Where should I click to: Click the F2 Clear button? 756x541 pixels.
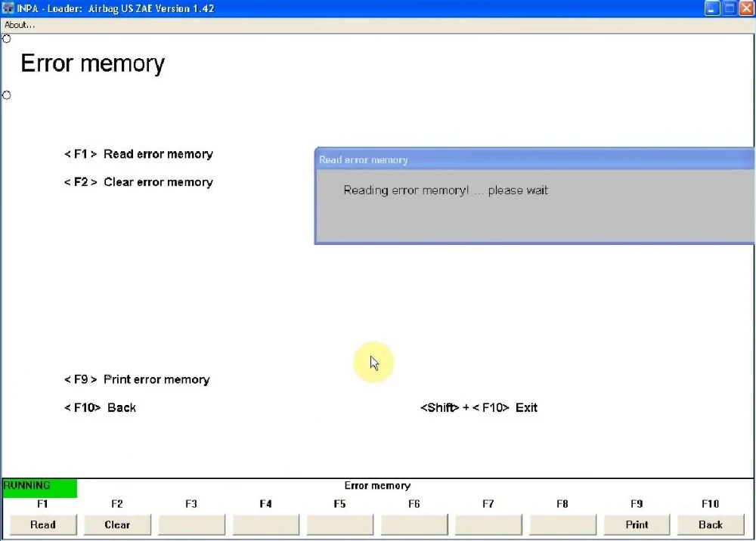coord(117,524)
